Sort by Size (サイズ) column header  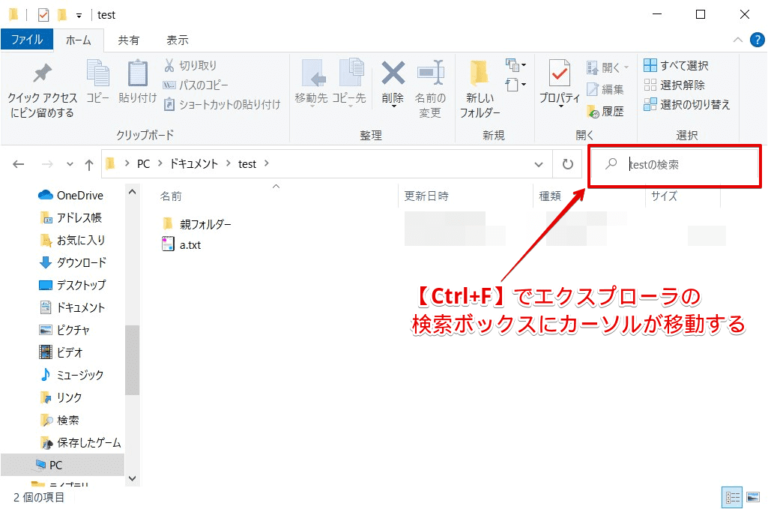click(x=664, y=196)
